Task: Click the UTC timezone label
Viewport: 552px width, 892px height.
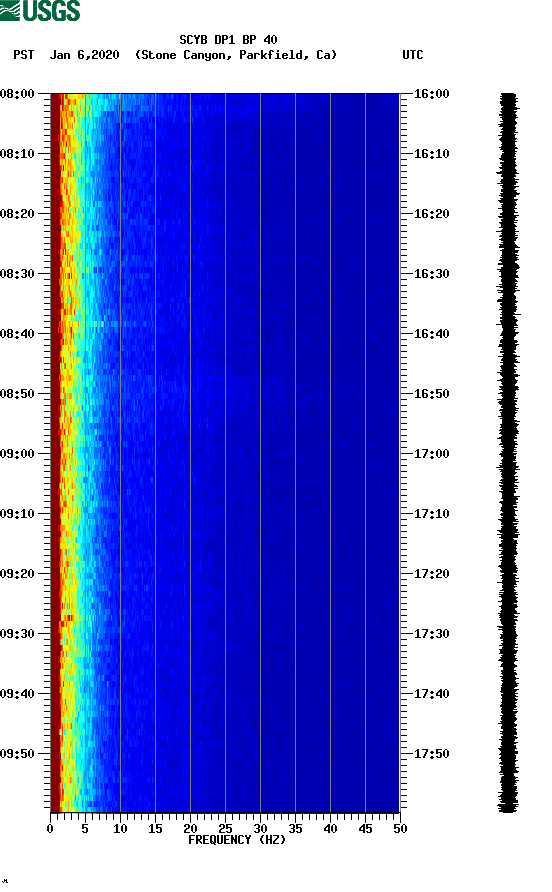Action: click(413, 55)
